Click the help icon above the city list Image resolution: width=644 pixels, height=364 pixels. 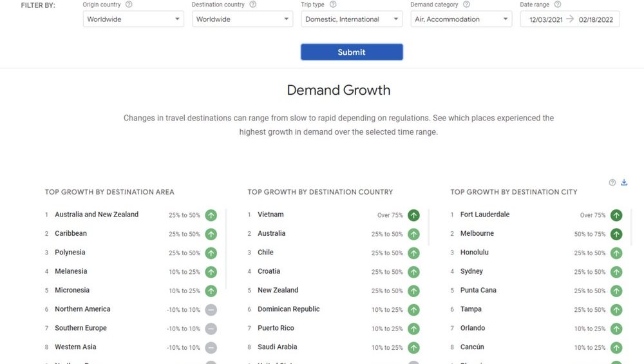[612, 182]
